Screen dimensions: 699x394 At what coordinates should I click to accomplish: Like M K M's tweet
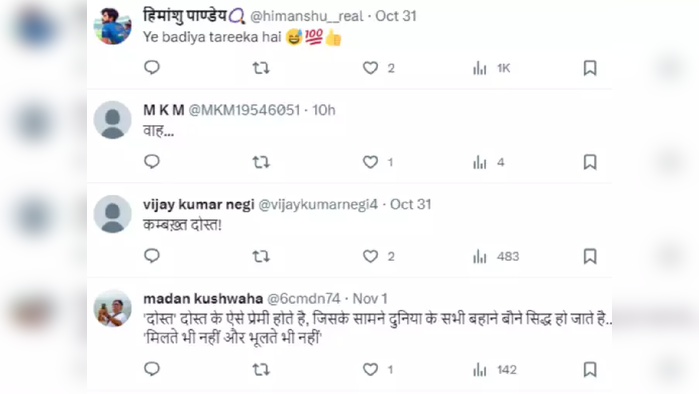(x=370, y=162)
